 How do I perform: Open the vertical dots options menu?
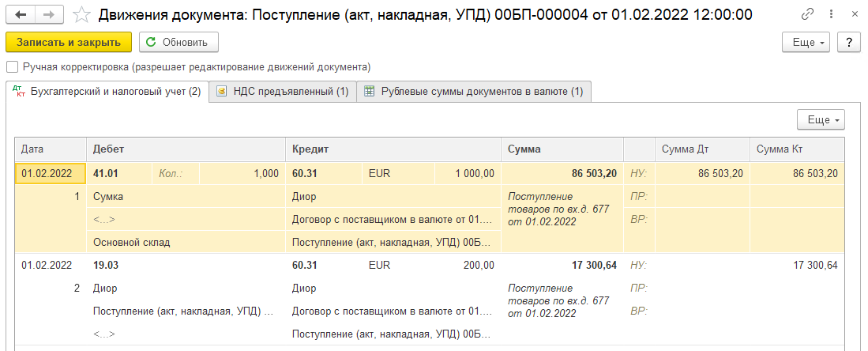pos(829,14)
